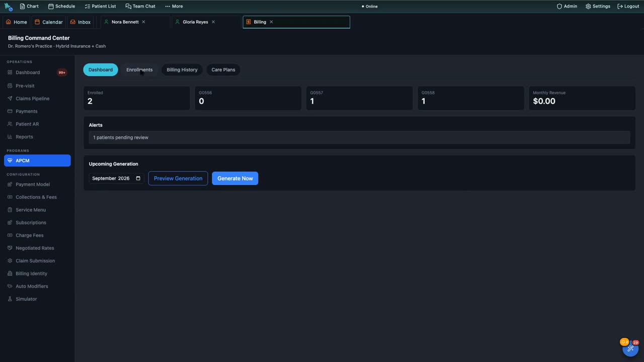Switch to the Enrollments tab

(x=139, y=70)
